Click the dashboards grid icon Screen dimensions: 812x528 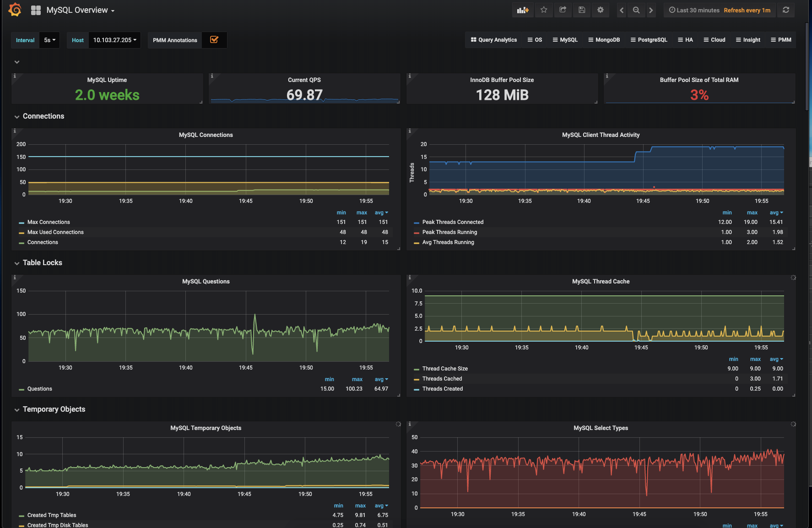tap(36, 10)
